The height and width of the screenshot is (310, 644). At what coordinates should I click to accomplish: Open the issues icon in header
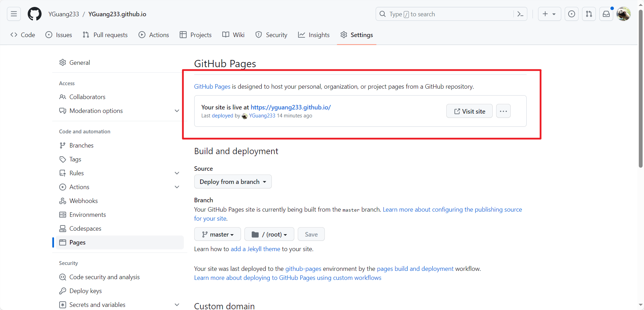[572, 14]
